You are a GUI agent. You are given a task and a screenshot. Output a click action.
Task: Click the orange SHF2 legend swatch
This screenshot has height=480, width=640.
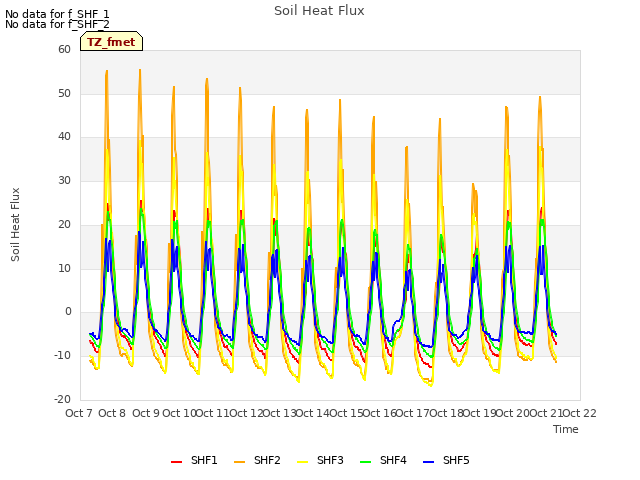(240, 462)
